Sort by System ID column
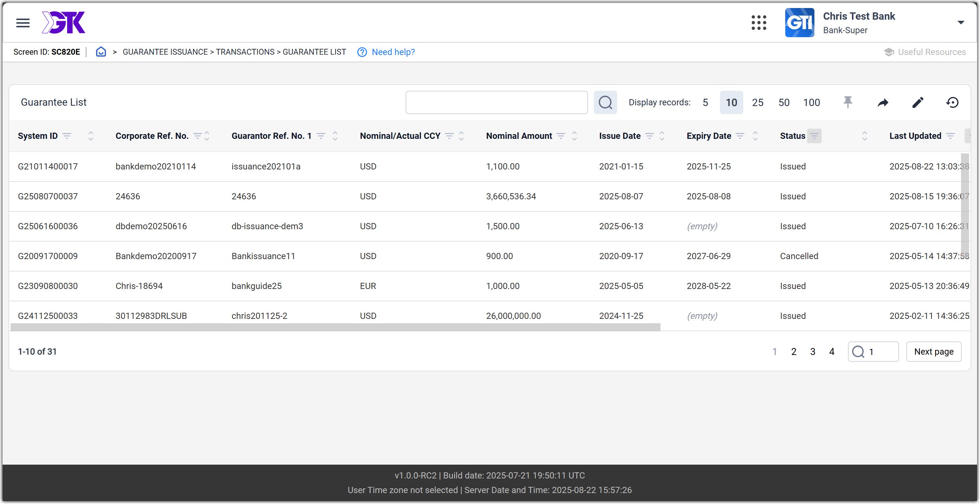 90,136
